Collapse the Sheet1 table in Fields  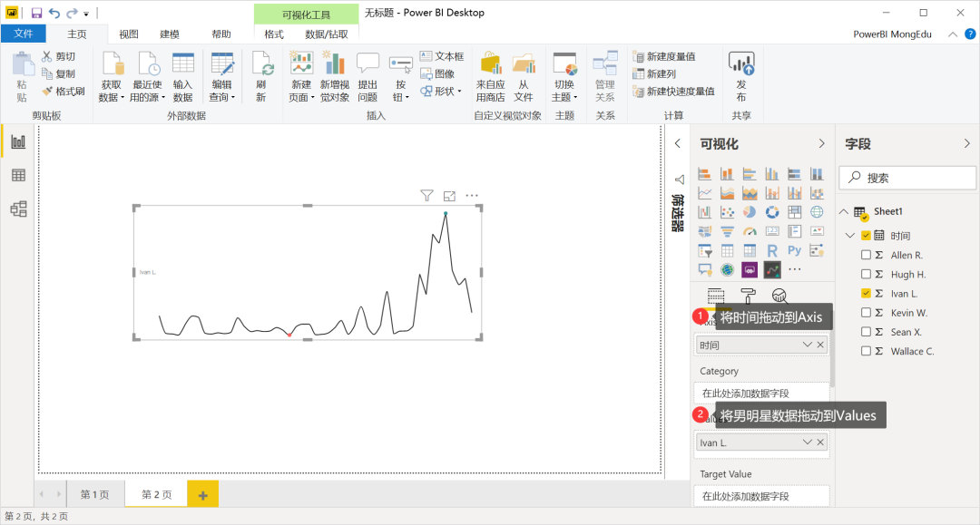coord(844,211)
